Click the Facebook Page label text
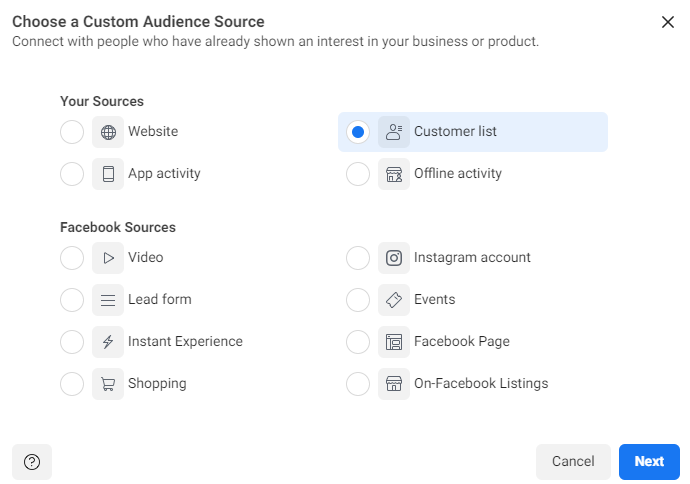 (x=462, y=341)
